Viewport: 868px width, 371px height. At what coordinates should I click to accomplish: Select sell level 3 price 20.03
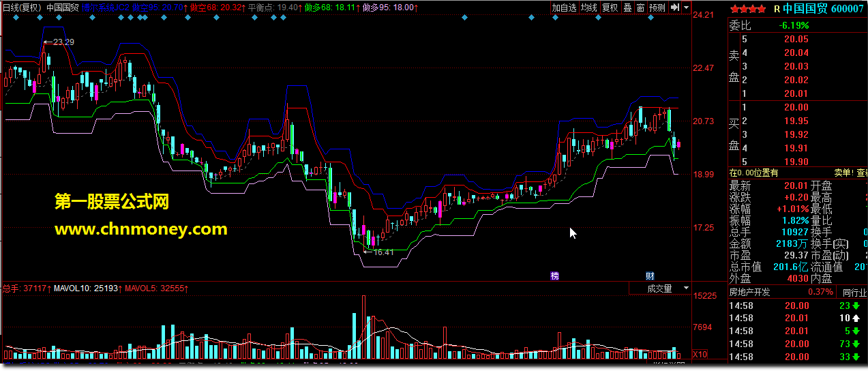pyautogui.click(x=796, y=66)
